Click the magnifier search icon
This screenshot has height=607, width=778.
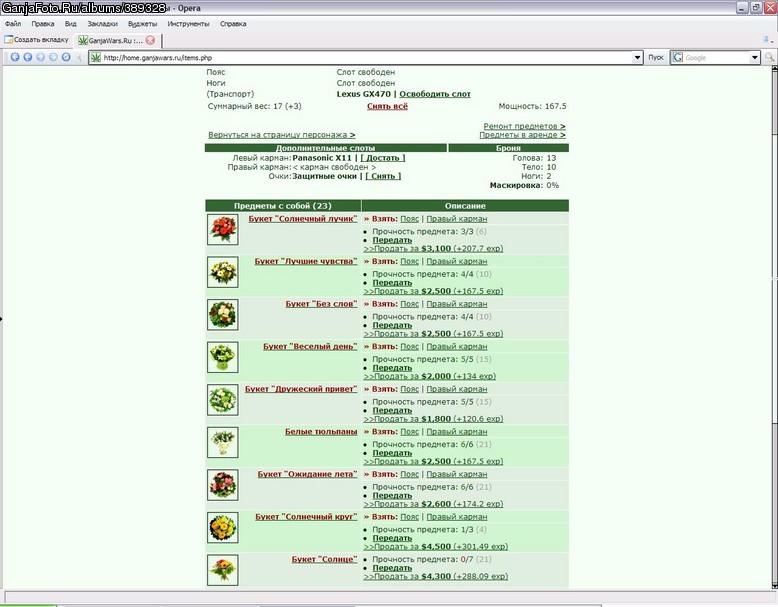770,58
